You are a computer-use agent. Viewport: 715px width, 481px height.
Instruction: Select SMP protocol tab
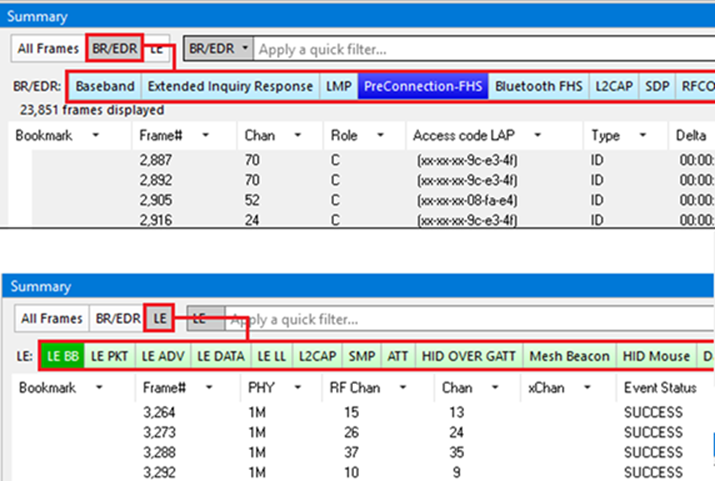click(x=362, y=356)
